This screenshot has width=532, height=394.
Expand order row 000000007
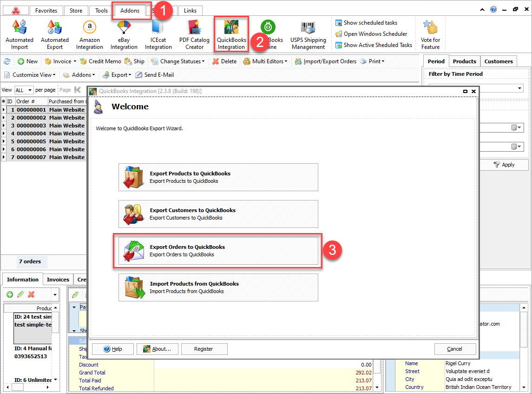[4, 157]
